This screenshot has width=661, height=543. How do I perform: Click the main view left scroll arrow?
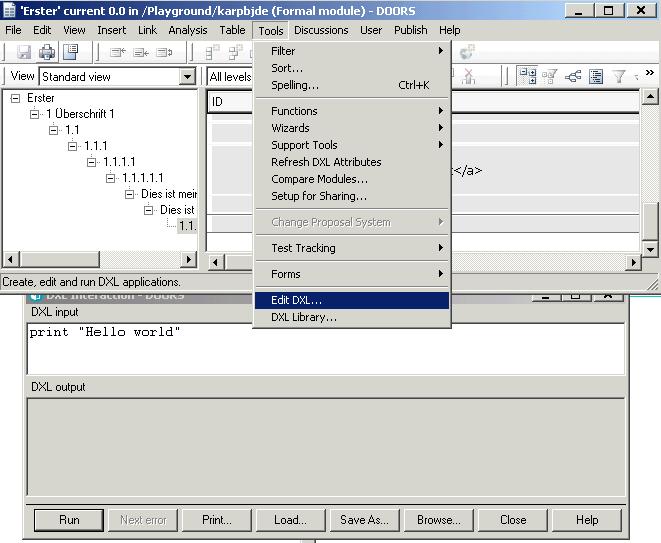coord(216,262)
